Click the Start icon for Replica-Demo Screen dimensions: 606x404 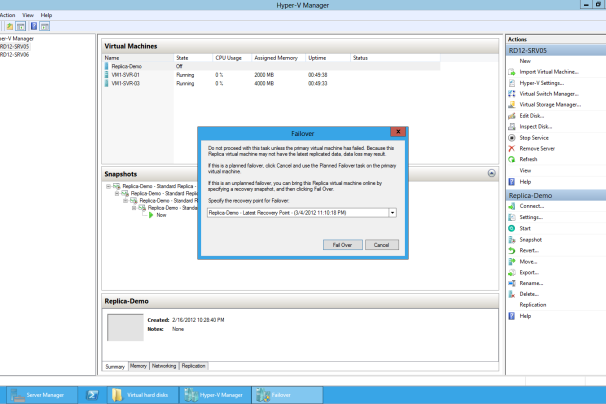(512, 228)
